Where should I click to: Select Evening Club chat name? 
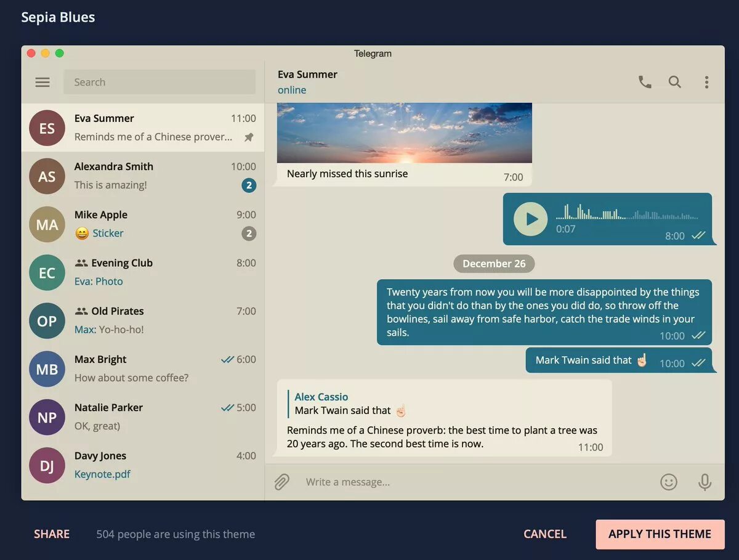click(122, 263)
